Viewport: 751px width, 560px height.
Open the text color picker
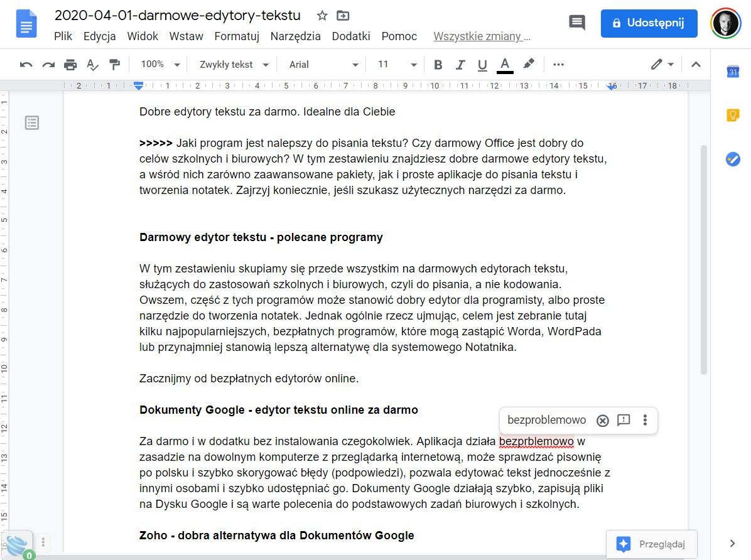tap(505, 65)
